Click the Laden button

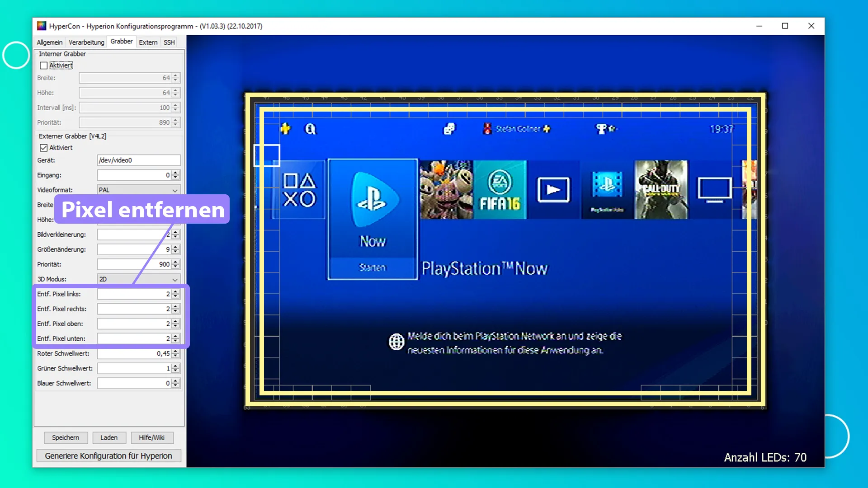[109, 437]
